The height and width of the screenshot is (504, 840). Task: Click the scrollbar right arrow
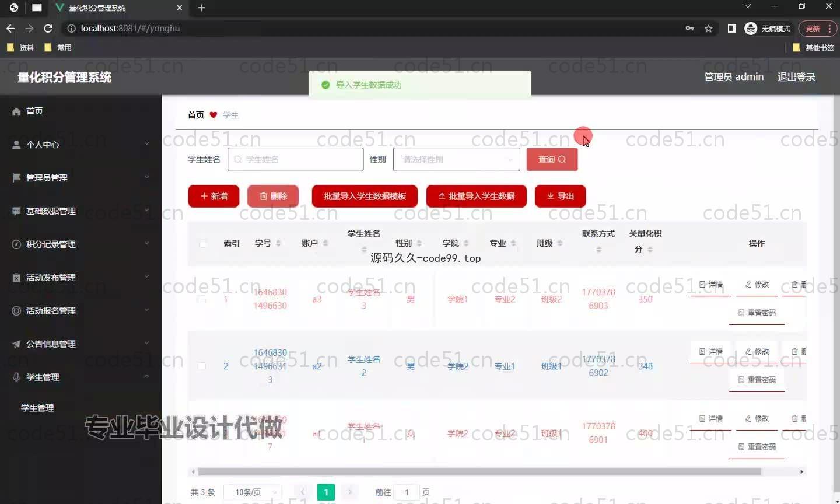(x=801, y=471)
